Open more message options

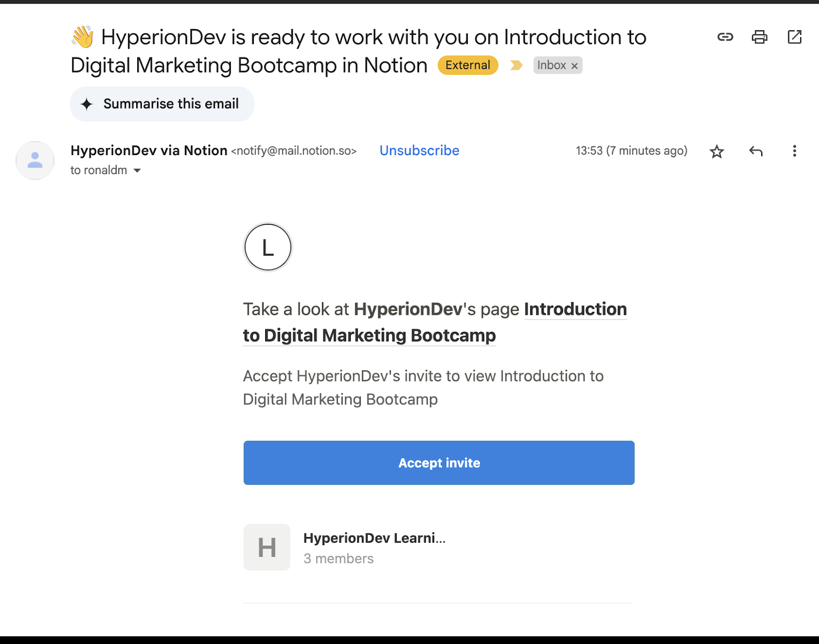pos(794,151)
